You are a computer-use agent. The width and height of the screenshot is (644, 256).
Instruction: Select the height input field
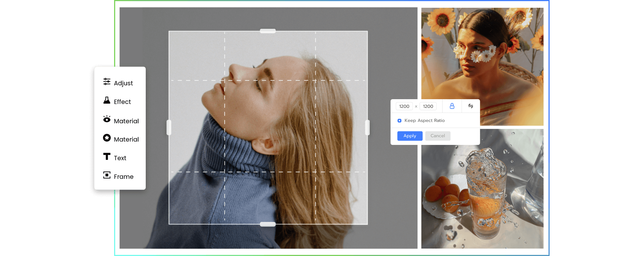[428, 106]
